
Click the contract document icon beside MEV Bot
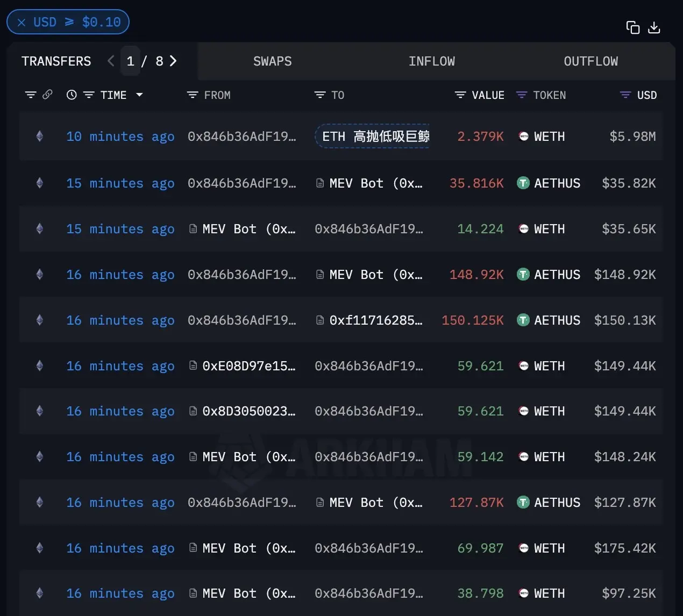coord(319,183)
